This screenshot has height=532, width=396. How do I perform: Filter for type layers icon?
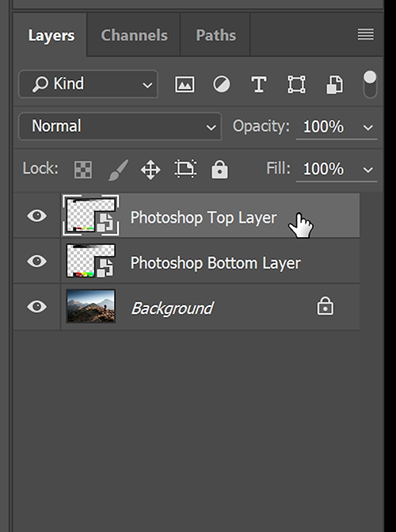(259, 84)
